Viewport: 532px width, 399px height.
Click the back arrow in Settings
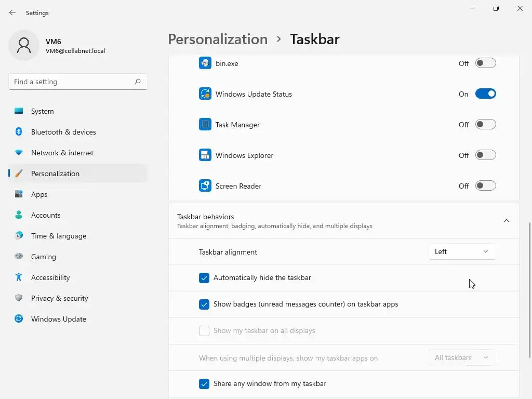tap(12, 12)
